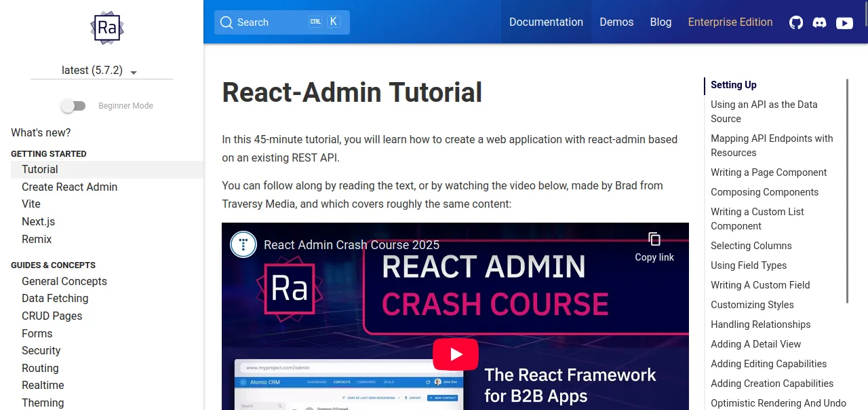Open the Discord server icon
The image size is (868, 410).
point(820,22)
